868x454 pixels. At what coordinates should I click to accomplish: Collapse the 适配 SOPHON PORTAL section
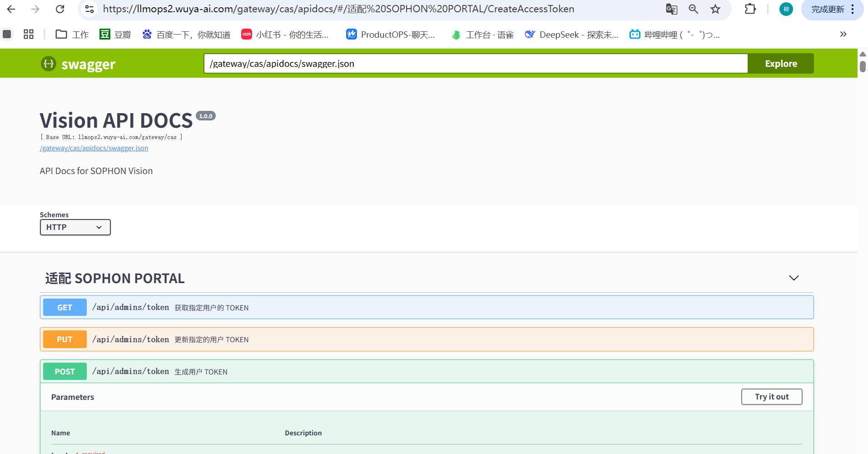(x=794, y=278)
